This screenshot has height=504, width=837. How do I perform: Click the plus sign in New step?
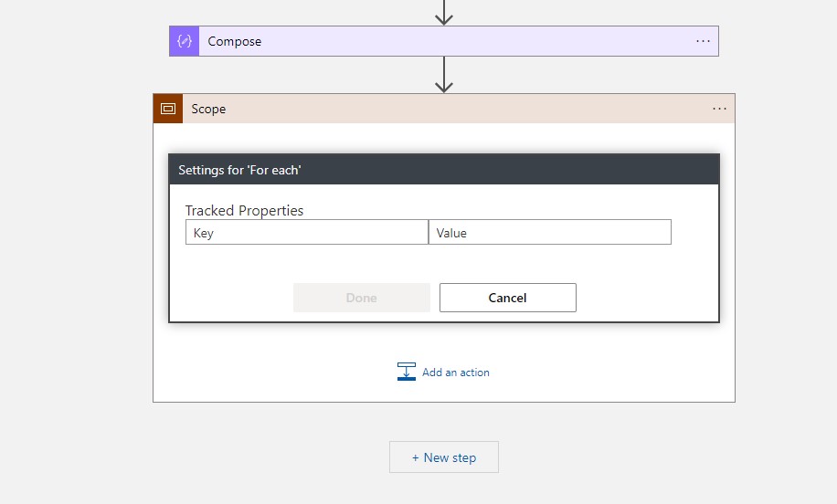(x=416, y=457)
